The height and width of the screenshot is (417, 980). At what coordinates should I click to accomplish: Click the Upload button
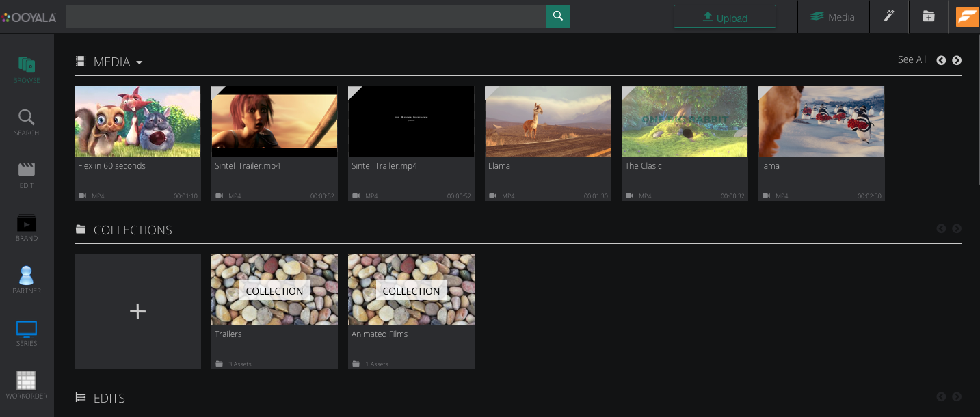click(724, 16)
